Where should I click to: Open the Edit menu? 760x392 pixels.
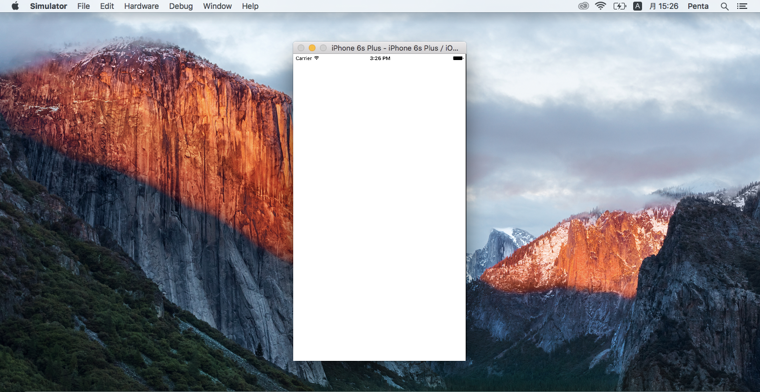coord(107,6)
